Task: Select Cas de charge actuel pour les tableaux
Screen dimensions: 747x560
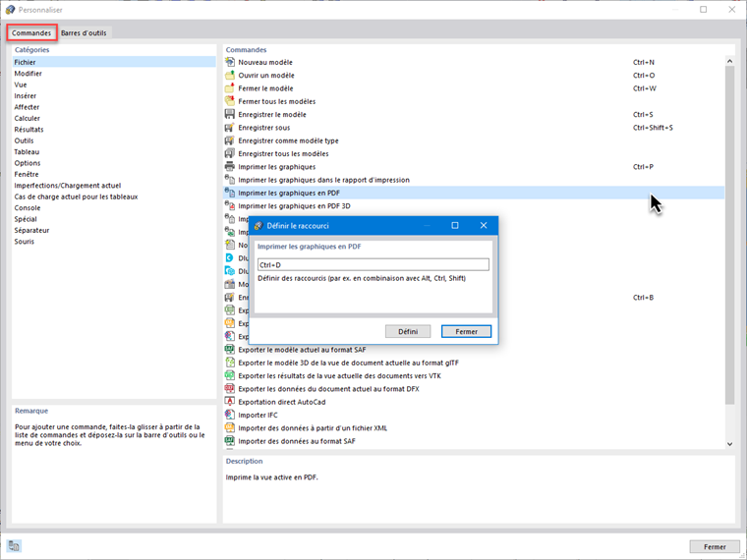Action: pyautogui.click(x=76, y=196)
